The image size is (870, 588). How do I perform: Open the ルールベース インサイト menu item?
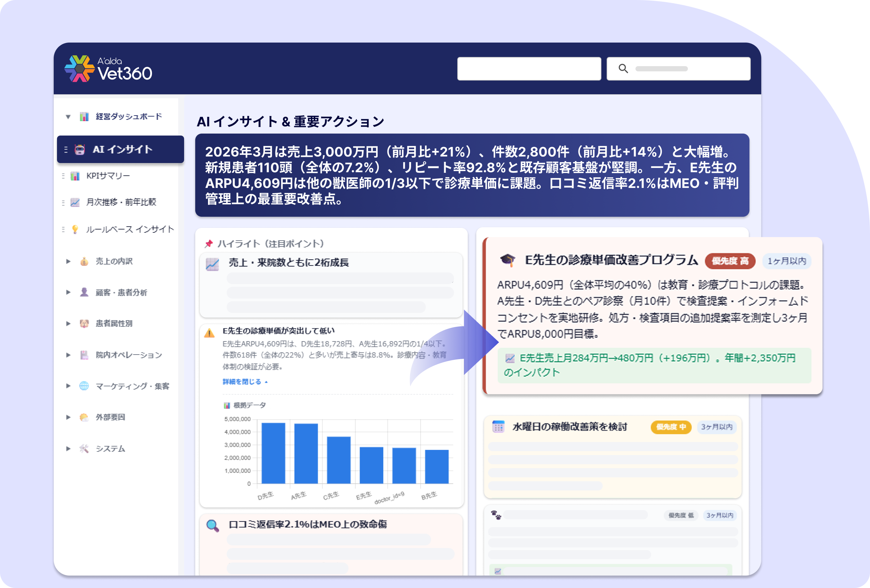click(130, 229)
